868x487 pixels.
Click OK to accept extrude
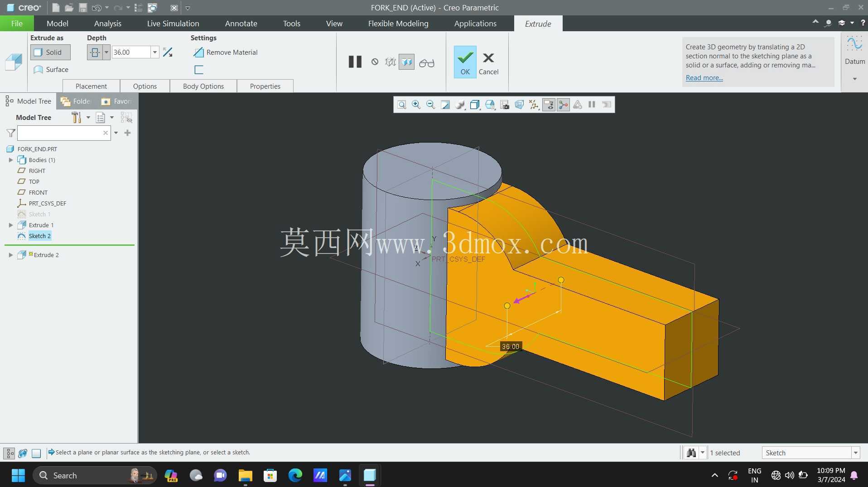(465, 62)
